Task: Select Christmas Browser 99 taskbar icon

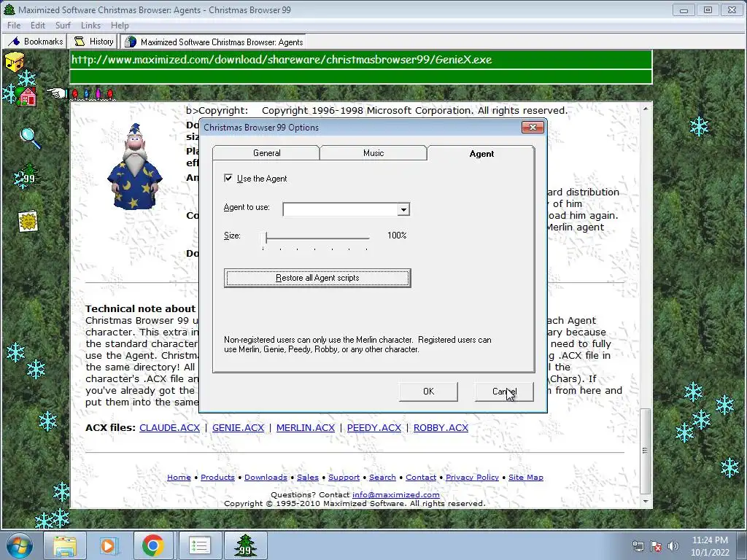Action: pos(245,545)
